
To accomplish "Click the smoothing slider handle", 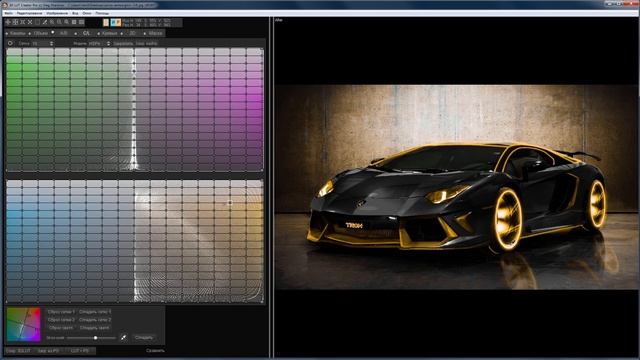I will click(x=95, y=338).
